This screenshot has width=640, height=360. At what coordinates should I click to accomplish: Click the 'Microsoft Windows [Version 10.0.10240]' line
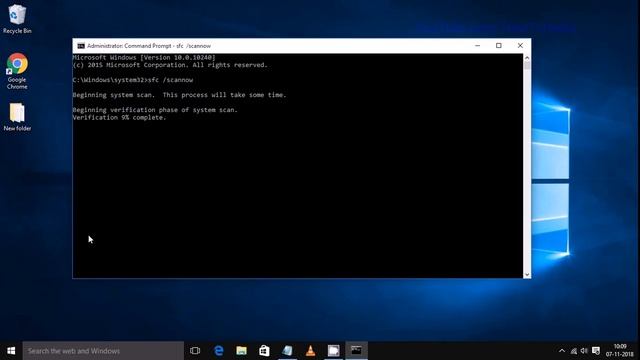tap(144, 58)
